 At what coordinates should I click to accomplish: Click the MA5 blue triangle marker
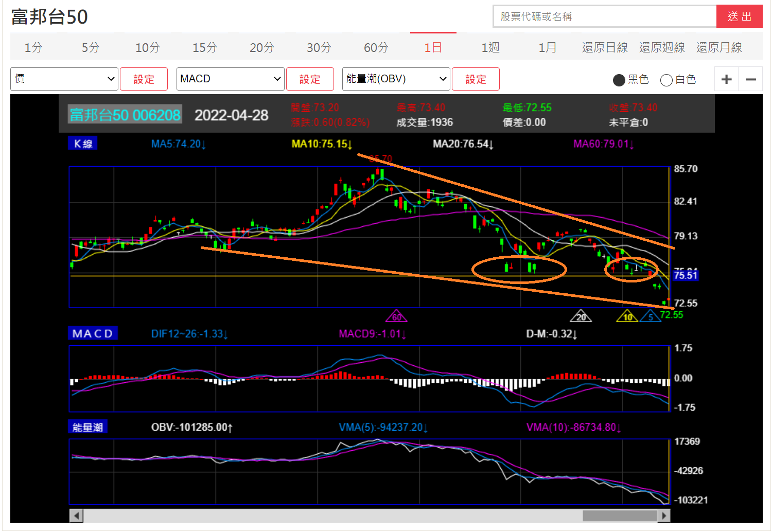[651, 316]
